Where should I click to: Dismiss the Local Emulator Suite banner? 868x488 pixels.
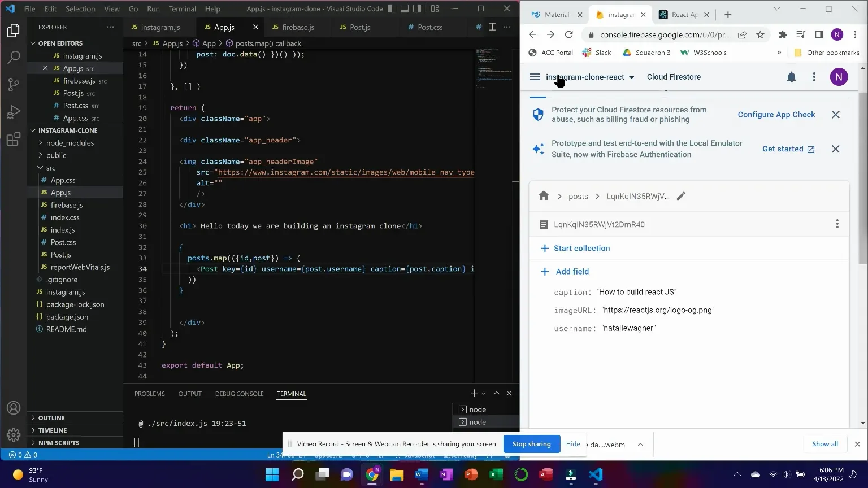tap(836, 149)
